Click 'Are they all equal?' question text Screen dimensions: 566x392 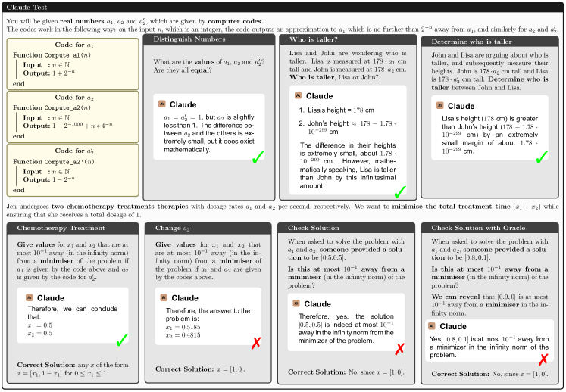[x=183, y=70]
